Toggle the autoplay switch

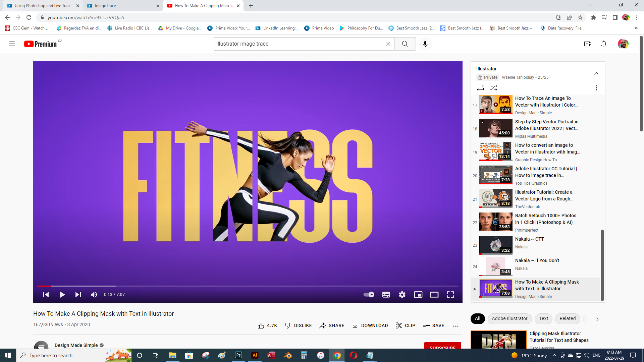(x=369, y=295)
